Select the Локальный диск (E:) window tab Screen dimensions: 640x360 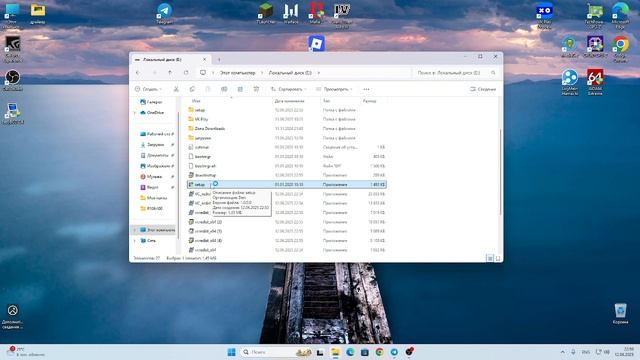[x=170, y=60]
